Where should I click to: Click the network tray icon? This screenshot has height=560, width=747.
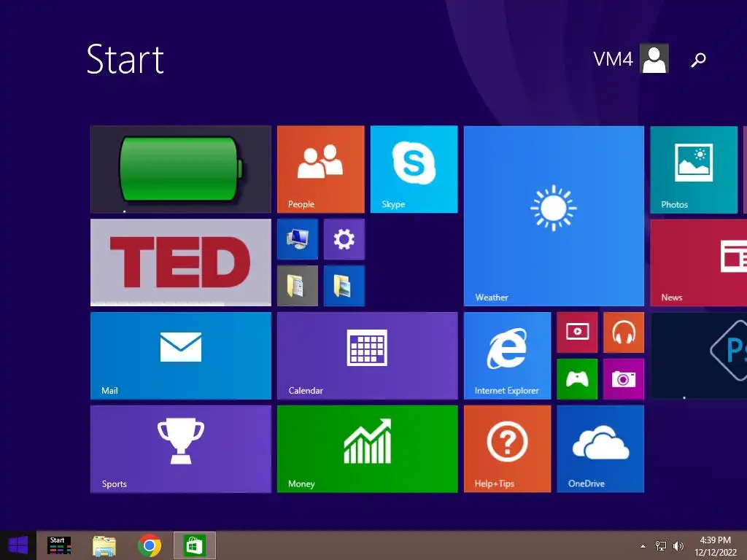click(661, 546)
